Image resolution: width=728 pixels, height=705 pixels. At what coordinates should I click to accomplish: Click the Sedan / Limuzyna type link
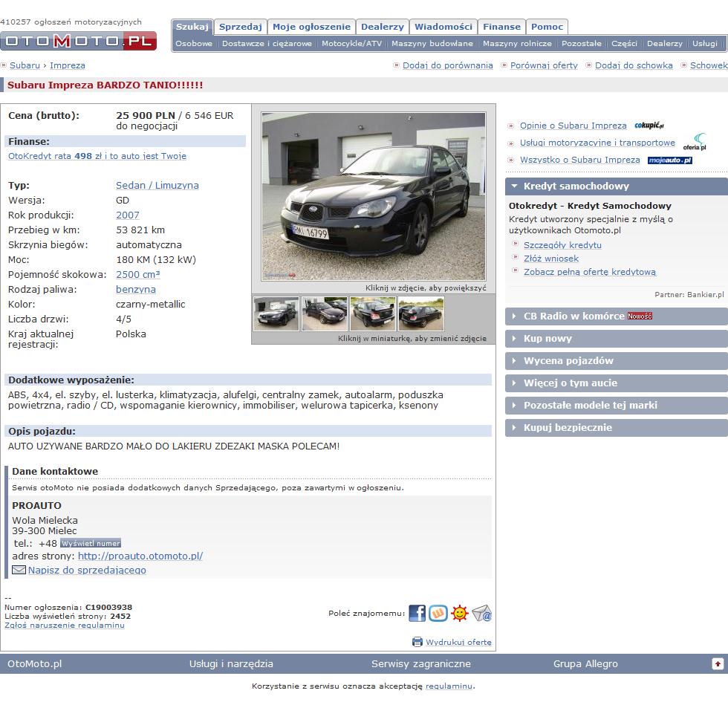(x=157, y=185)
